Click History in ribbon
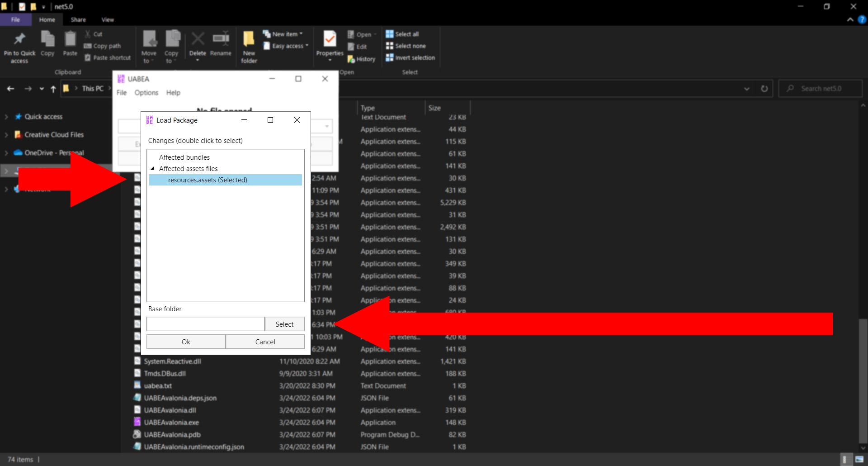The height and width of the screenshot is (466, 868). [x=361, y=59]
